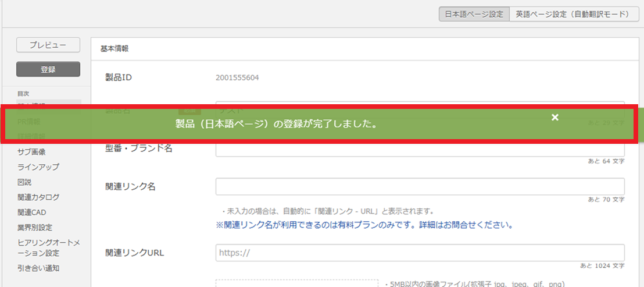Click the プレビュー button
The height and width of the screenshot is (287, 644).
pyautogui.click(x=48, y=45)
